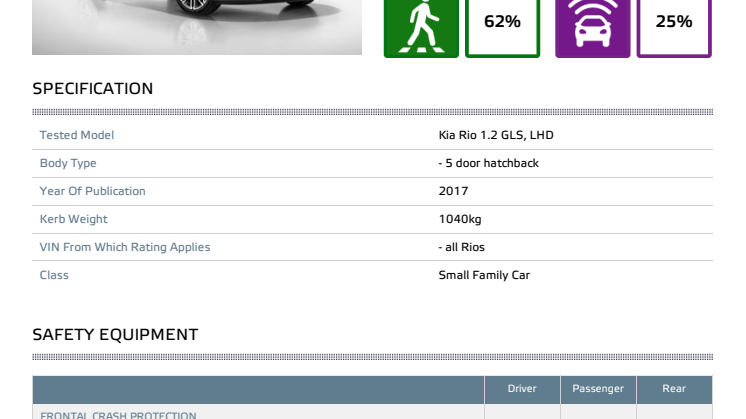Click the Body Type label

pyautogui.click(x=68, y=163)
